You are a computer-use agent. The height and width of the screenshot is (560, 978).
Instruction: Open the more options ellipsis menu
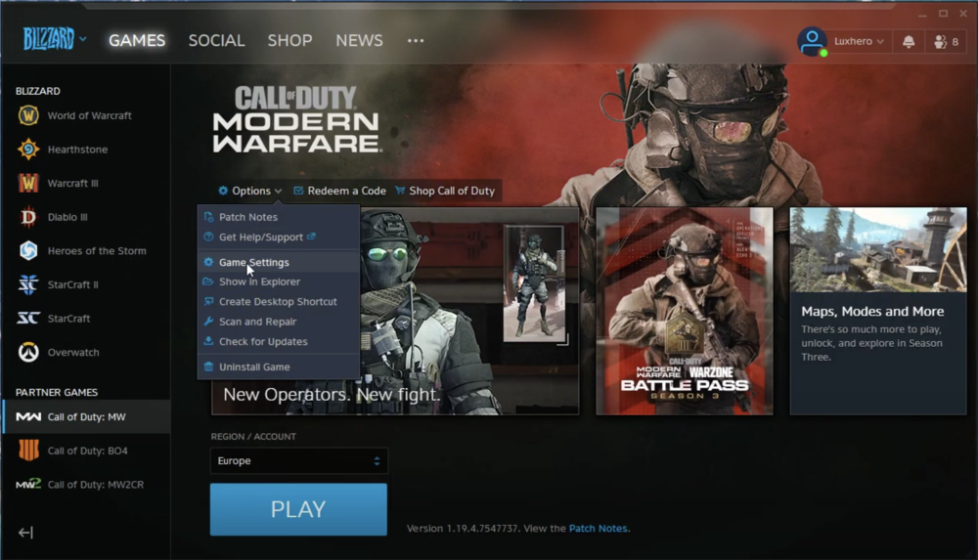[416, 40]
